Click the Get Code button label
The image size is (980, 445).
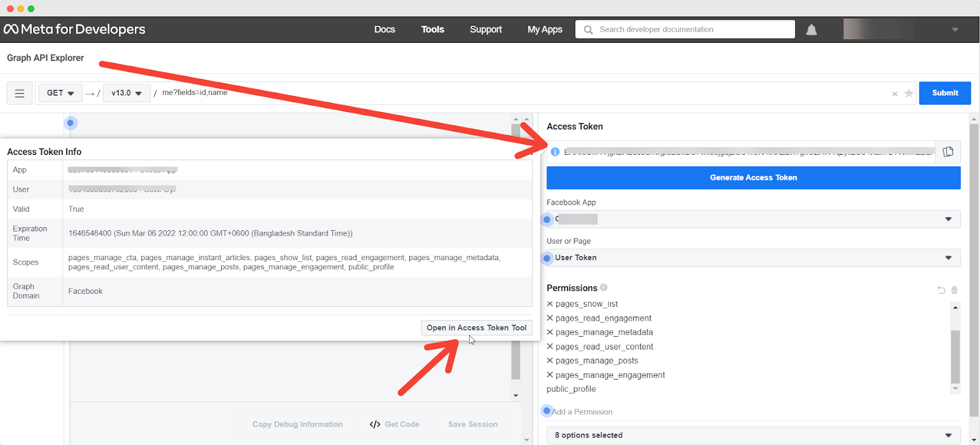[x=402, y=424]
